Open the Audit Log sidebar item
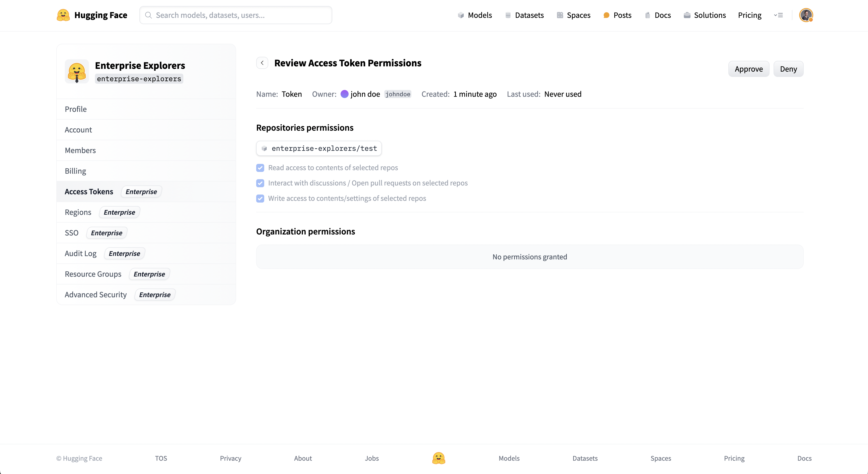 [x=81, y=254]
